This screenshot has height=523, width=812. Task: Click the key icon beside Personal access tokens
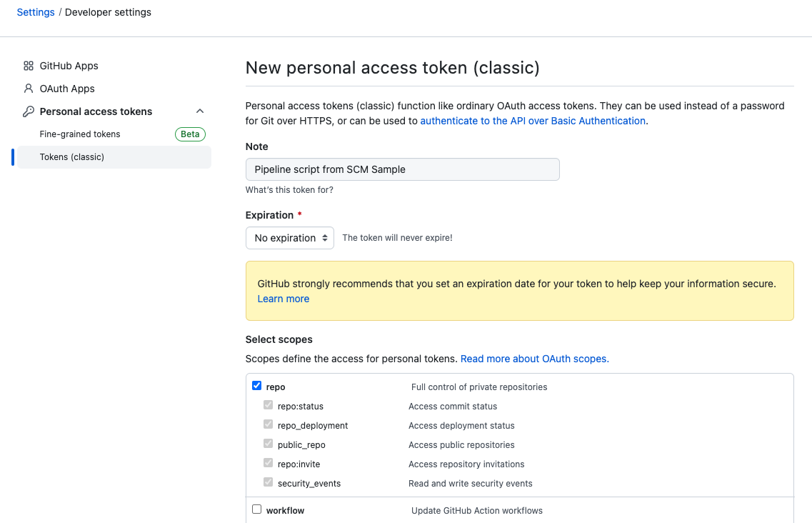pos(29,111)
